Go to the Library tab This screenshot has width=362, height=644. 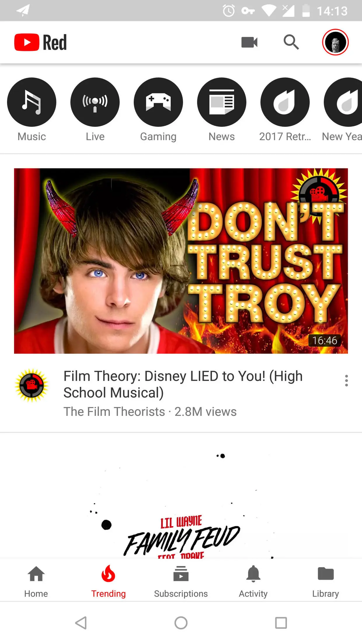click(x=326, y=581)
